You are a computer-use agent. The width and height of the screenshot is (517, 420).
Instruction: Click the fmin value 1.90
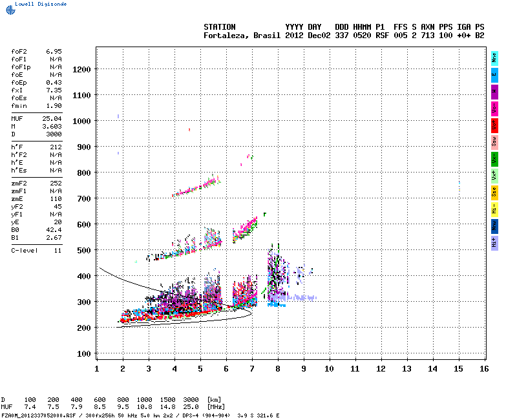(x=54, y=106)
